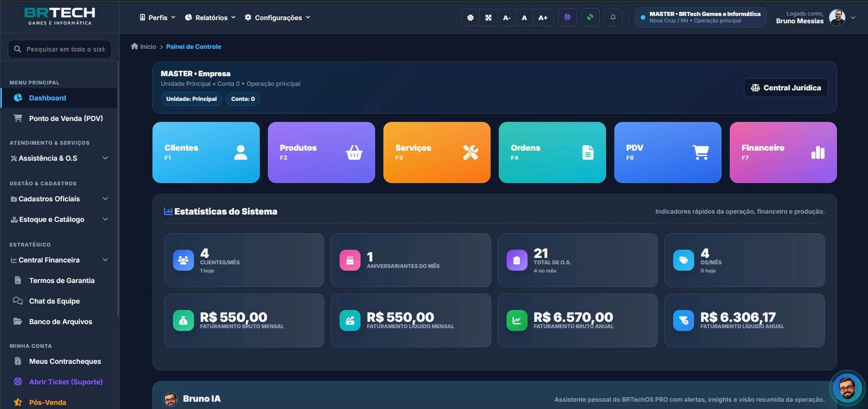Click the Faturamento Líquido Mensal icon
Image resolution: width=868 pixels, height=409 pixels.
click(x=350, y=320)
